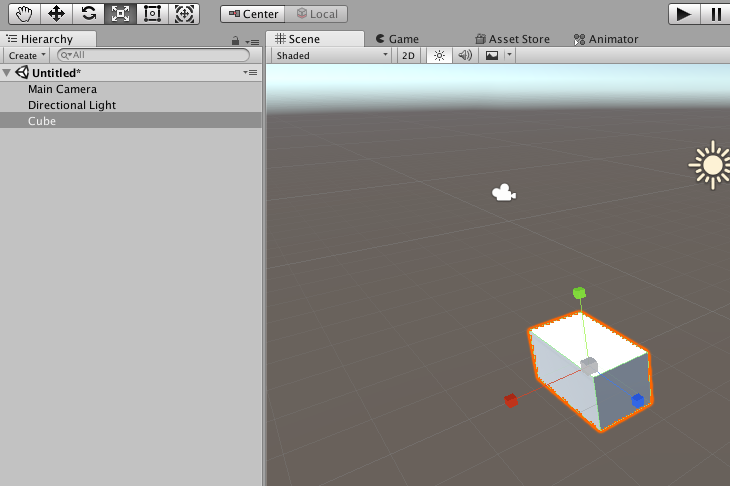Pause the game with Pause button
Viewport: 730px width, 486px height.
716,14
